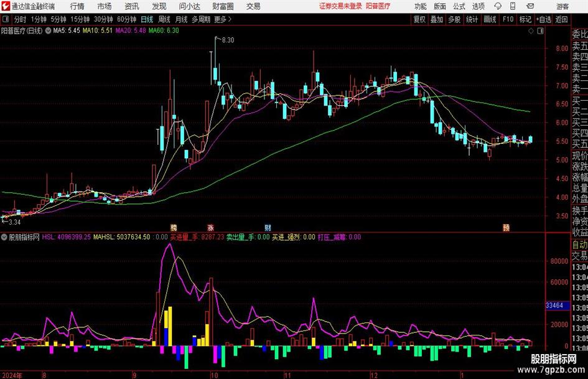Screen dimensions: 588x379
Task: Open the mail envelope icon
Action: tap(530, 6)
